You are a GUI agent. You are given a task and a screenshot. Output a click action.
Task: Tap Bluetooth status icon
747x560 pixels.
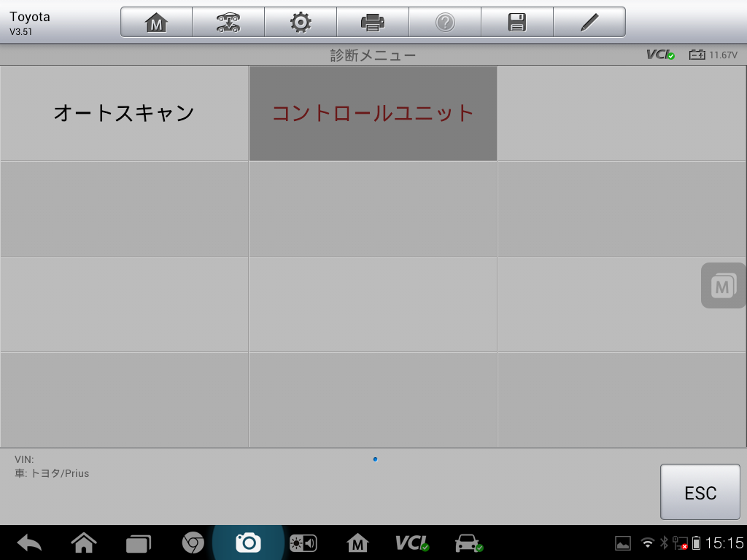point(664,542)
